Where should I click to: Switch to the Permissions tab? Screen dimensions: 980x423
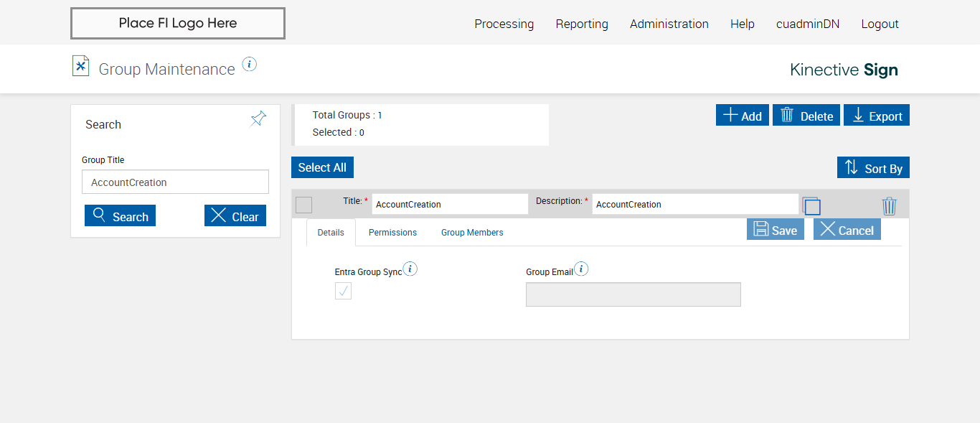(392, 233)
